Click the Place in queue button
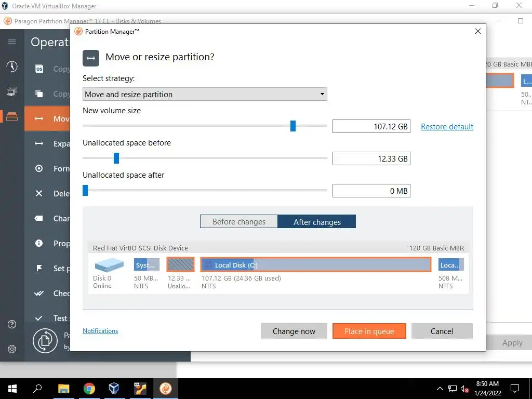Viewport: 532px width, 399px height. (369, 331)
